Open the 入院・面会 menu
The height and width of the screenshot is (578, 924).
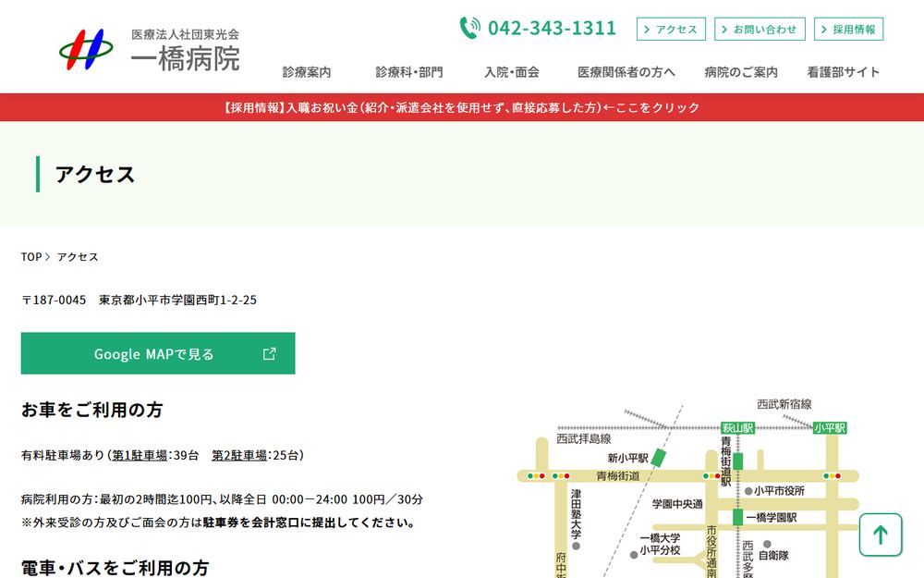coord(512,72)
